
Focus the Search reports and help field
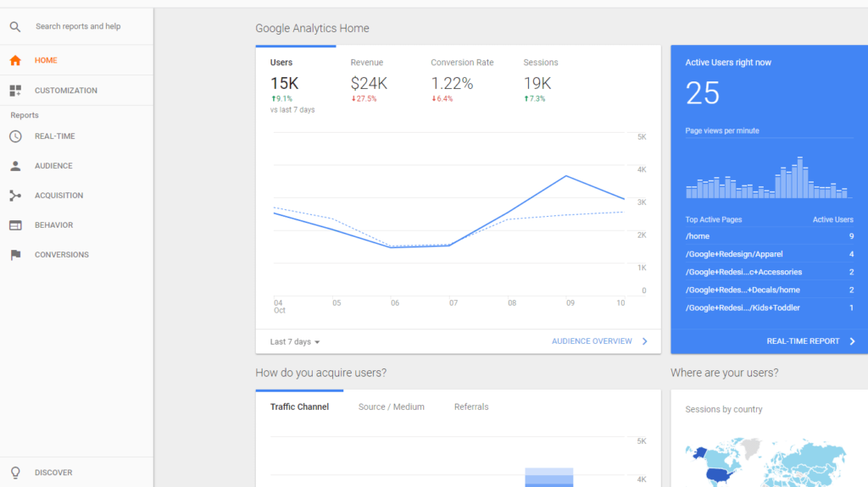(x=78, y=26)
